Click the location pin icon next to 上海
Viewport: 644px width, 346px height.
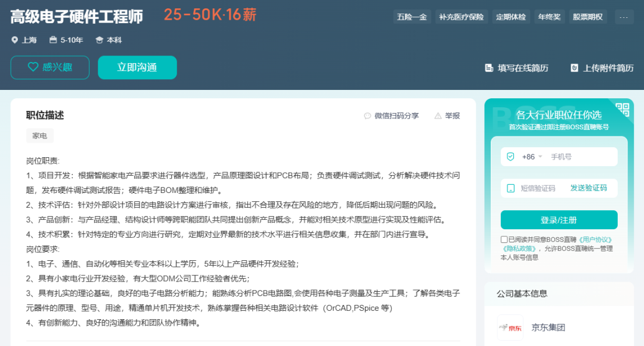[14, 40]
